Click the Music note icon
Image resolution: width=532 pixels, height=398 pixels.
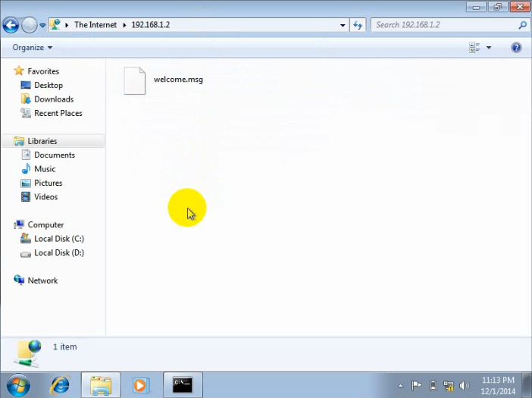coord(26,168)
